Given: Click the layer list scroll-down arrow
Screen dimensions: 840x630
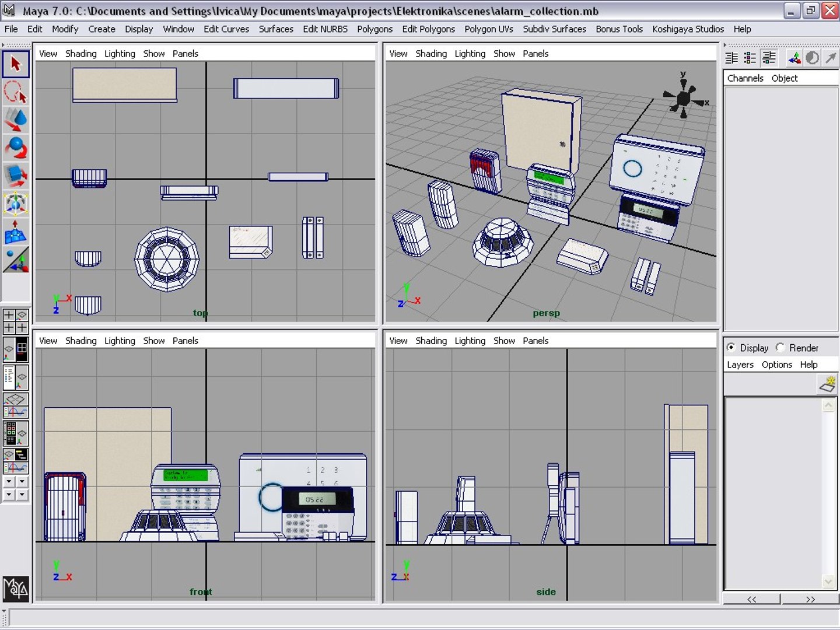Looking at the screenshot, I should pos(828,581).
